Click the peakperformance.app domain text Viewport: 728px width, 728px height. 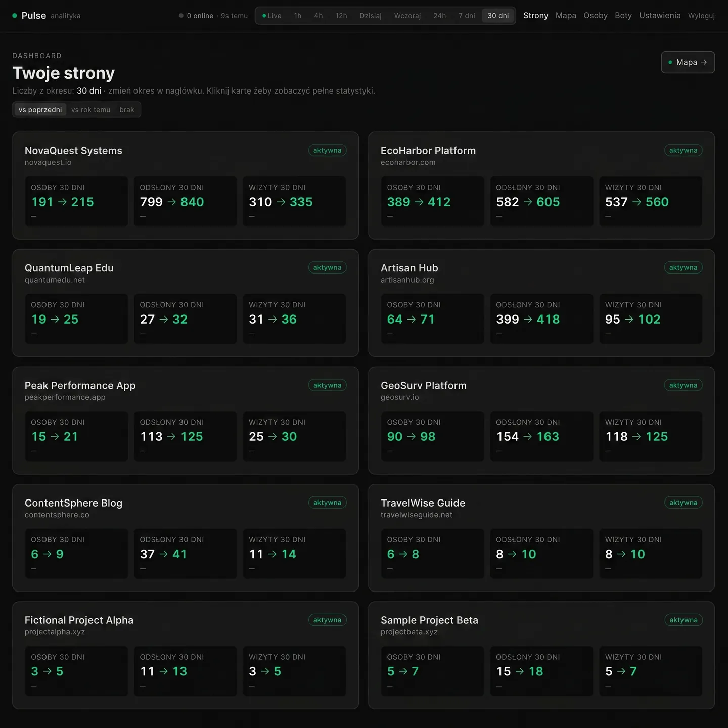pyautogui.click(x=65, y=397)
